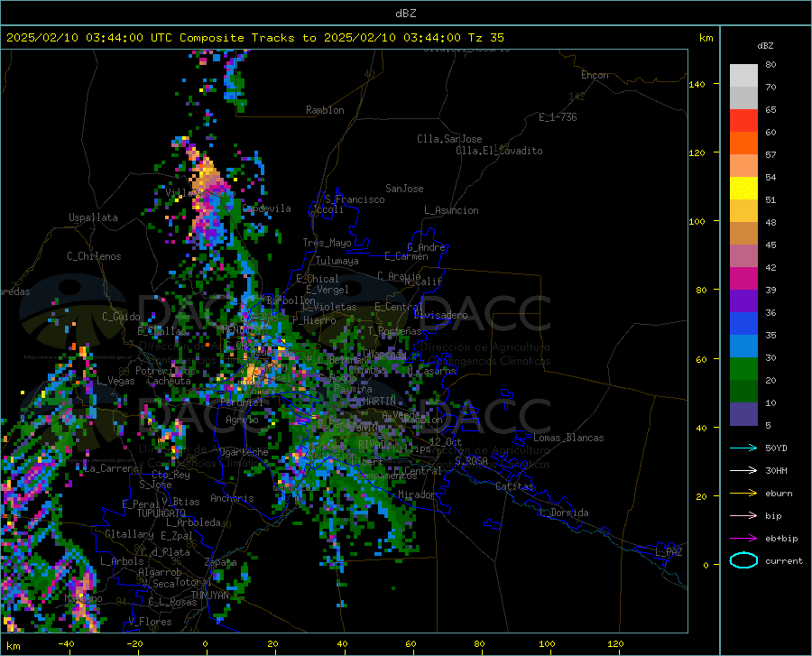Click the 'L_PAZ' label
Screen dimensions: 812x656
tap(669, 552)
